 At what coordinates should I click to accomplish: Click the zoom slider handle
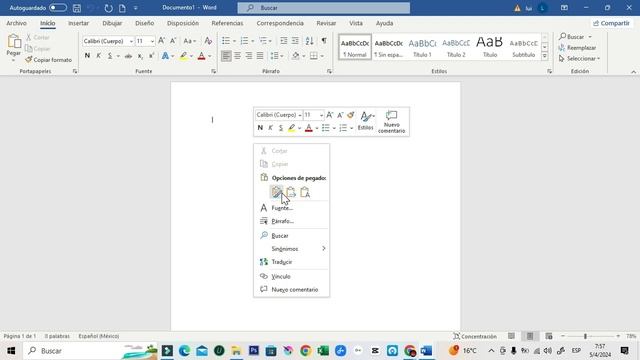[x=585, y=336]
